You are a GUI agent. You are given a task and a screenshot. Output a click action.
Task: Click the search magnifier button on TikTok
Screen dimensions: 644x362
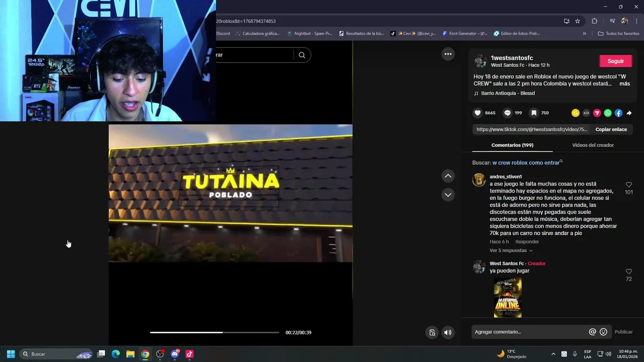tap(302, 55)
